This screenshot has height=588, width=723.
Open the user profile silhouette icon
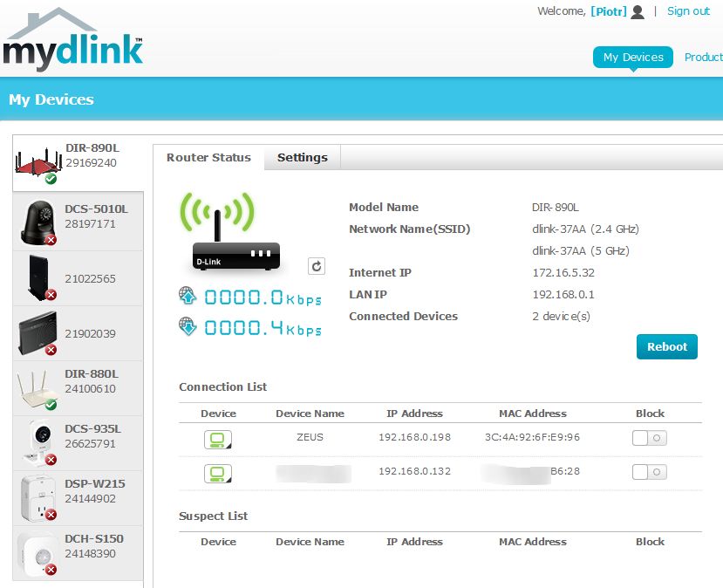(638, 11)
